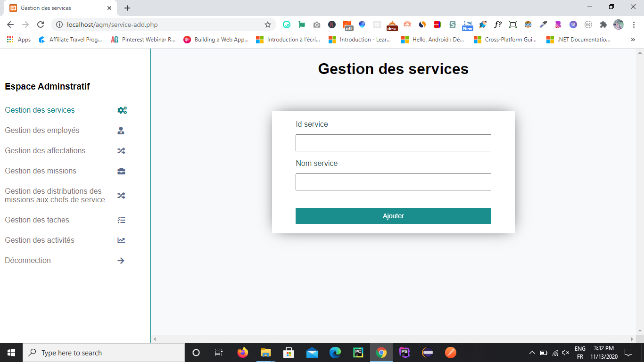Select the Gestion des services browser tab
The height and width of the screenshot is (362, 644).
[x=61, y=8]
